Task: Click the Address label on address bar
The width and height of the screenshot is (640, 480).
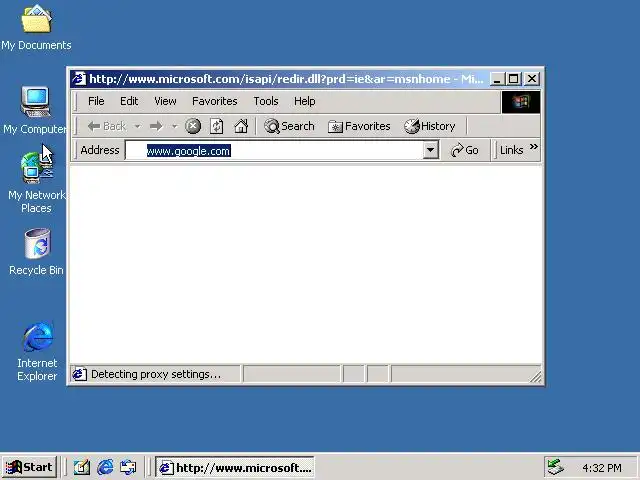Action: [x=100, y=150]
